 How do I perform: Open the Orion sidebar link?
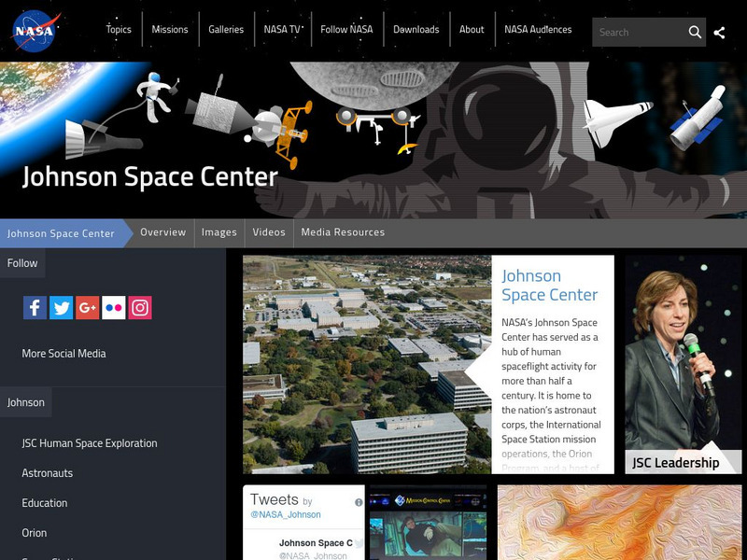click(35, 533)
